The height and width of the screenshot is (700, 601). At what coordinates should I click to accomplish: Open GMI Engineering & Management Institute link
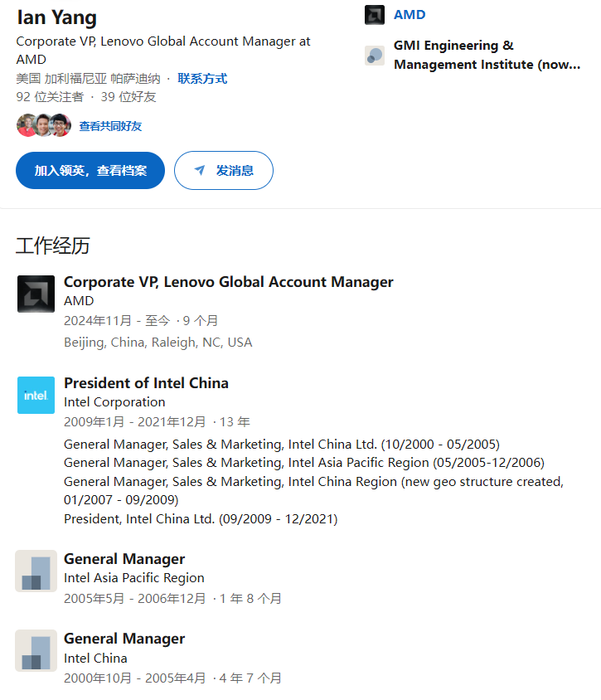(x=487, y=55)
